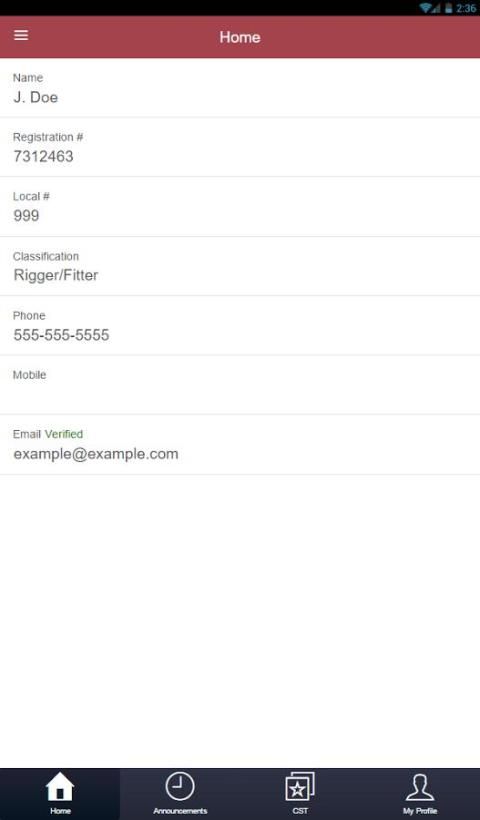Switch to the My Profile tab label
The width and height of the screenshot is (480, 820).
coord(420,811)
